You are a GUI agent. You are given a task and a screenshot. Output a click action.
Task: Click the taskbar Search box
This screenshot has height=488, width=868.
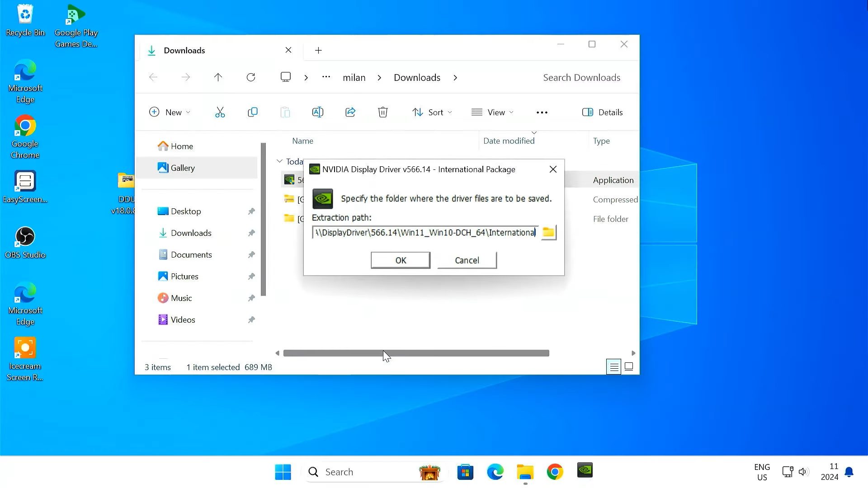click(x=374, y=472)
